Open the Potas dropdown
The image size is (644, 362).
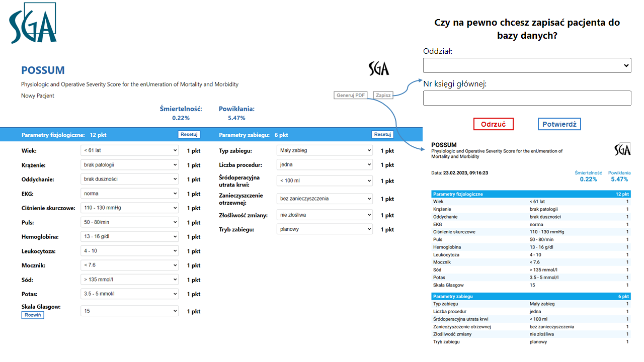point(130,294)
